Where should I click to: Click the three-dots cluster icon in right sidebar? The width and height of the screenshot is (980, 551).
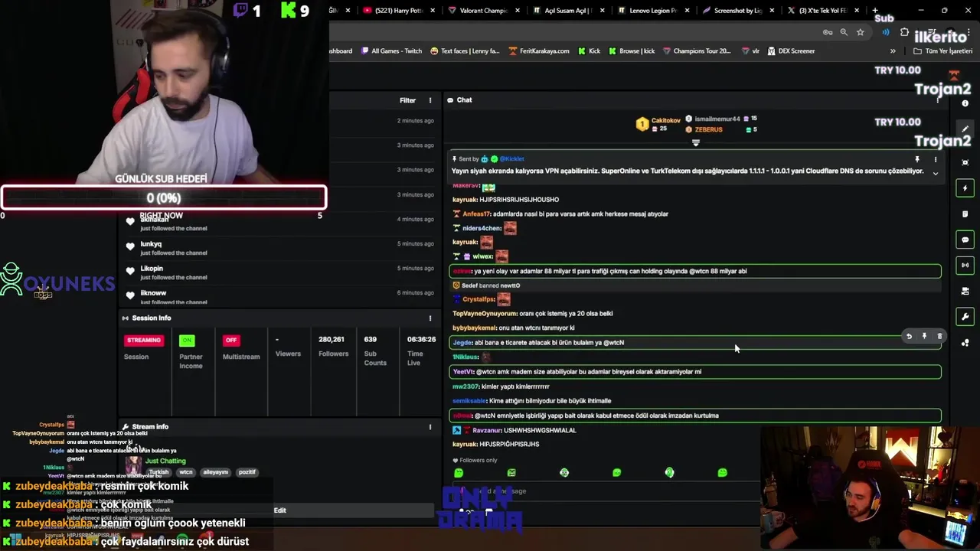coord(965,342)
